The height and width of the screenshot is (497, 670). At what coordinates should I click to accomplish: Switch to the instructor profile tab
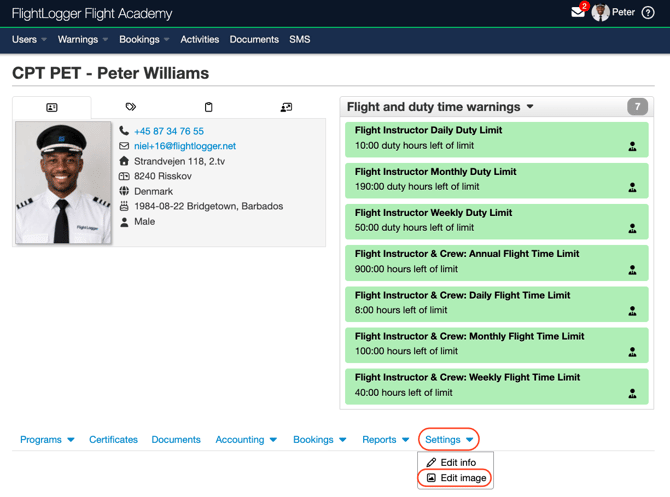tap(286, 107)
